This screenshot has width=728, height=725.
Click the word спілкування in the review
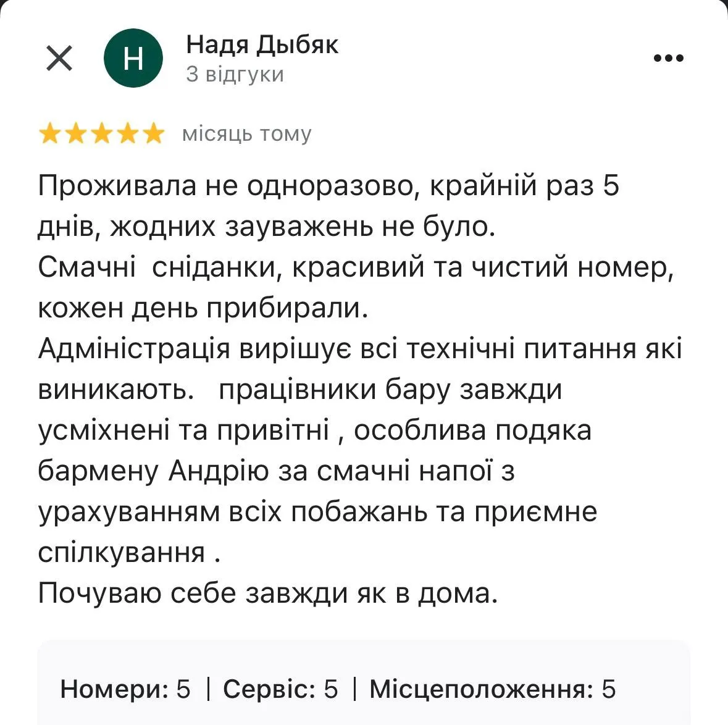pos(121,553)
